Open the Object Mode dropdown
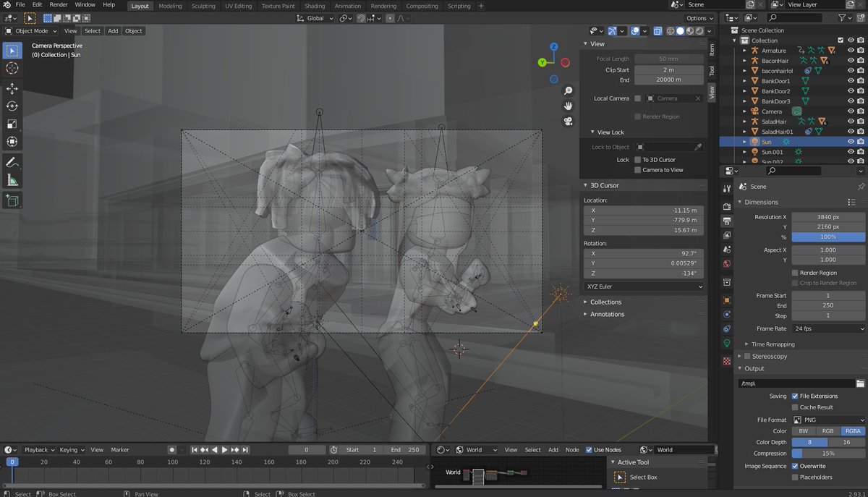Viewport: 868px width, 497px height. [x=30, y=31]
